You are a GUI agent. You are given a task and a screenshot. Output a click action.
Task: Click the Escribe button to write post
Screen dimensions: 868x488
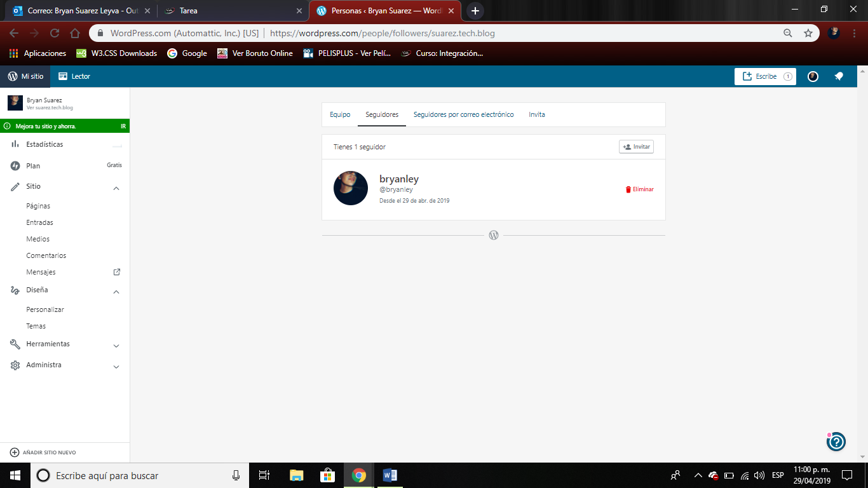point(765,76)
